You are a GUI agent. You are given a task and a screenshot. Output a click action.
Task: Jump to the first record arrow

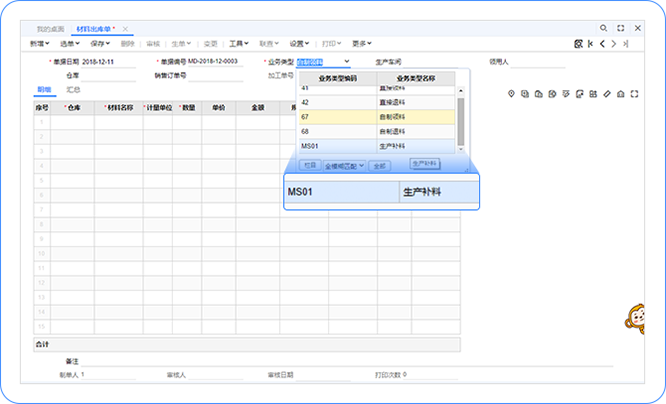click(590, 44)
